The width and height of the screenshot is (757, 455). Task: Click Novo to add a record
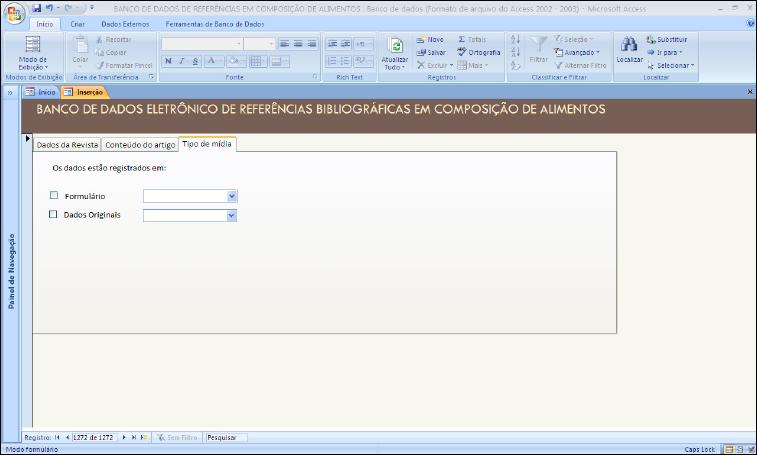(430, 40)
